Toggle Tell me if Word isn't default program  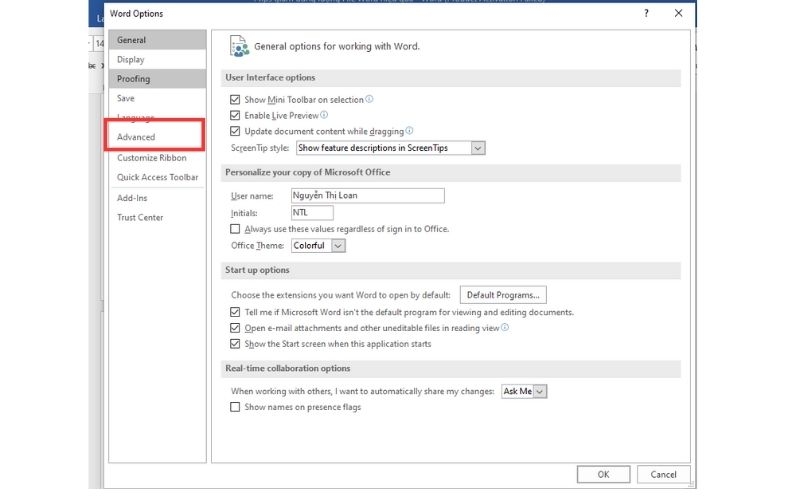235,312
